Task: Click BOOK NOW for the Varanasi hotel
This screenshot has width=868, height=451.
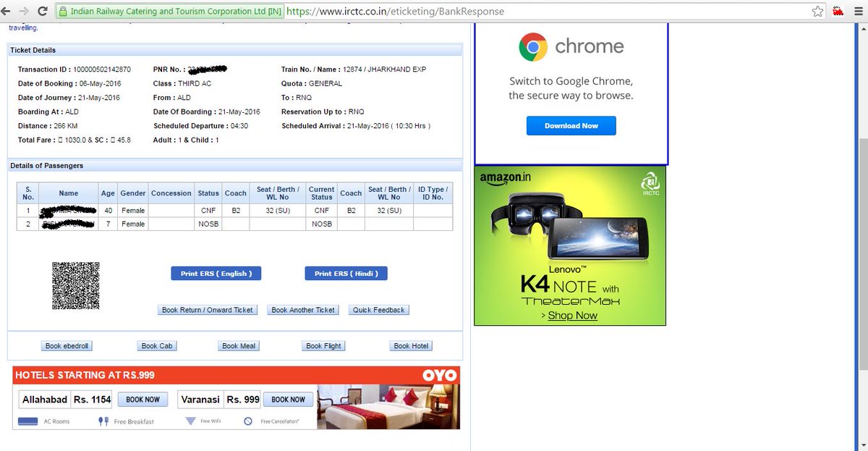Action: pyautogui.click(x=288, y=399)
